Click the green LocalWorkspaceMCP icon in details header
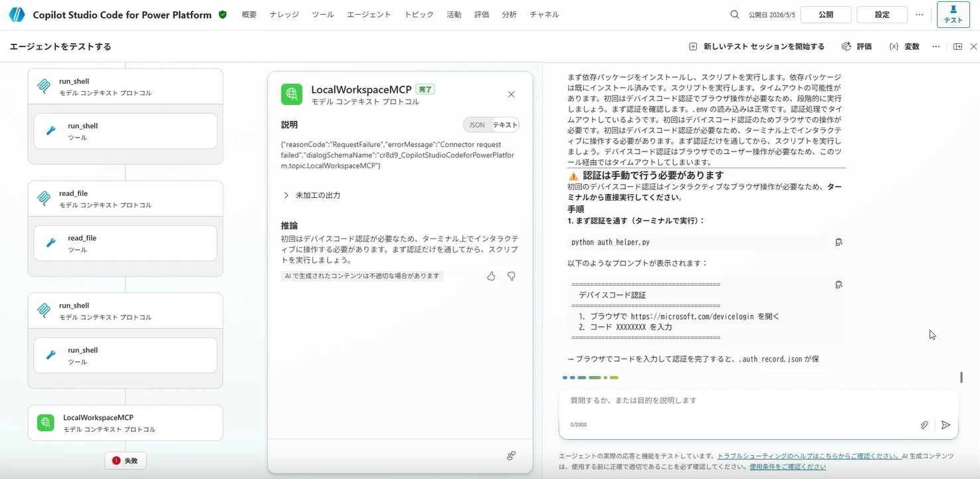This screenshot has width=980, height=479. (x=292, y=94)
